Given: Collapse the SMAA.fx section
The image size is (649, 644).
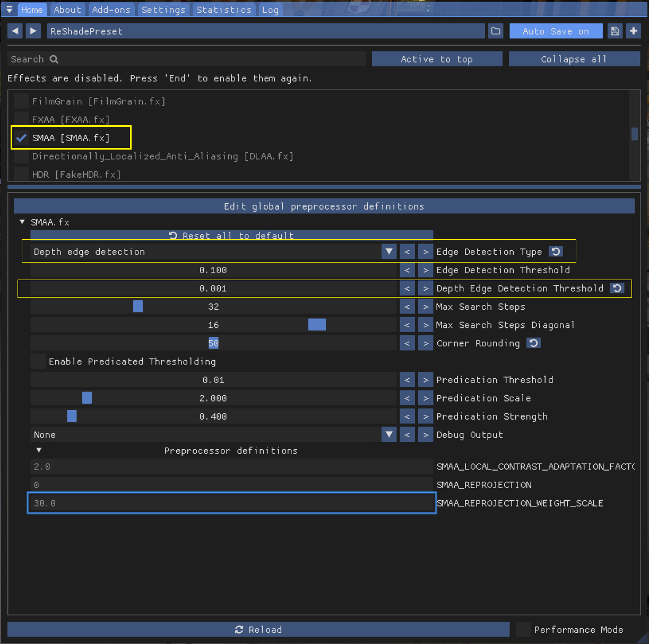Looking at the screenshot, I should point(22,222).
